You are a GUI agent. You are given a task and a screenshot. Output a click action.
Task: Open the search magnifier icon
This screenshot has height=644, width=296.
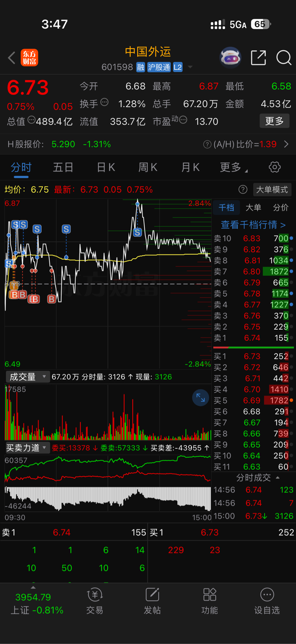pyautogui.click(x=284, y=58)
